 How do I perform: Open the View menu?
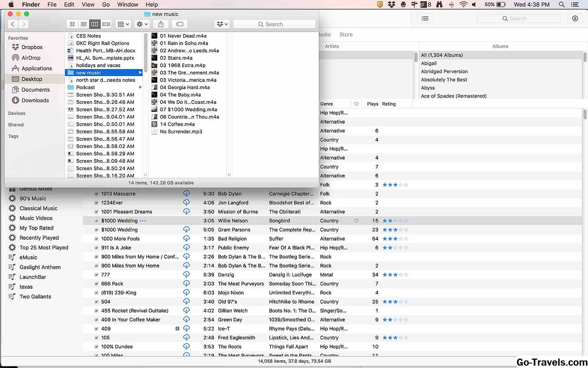coord(88,5)
